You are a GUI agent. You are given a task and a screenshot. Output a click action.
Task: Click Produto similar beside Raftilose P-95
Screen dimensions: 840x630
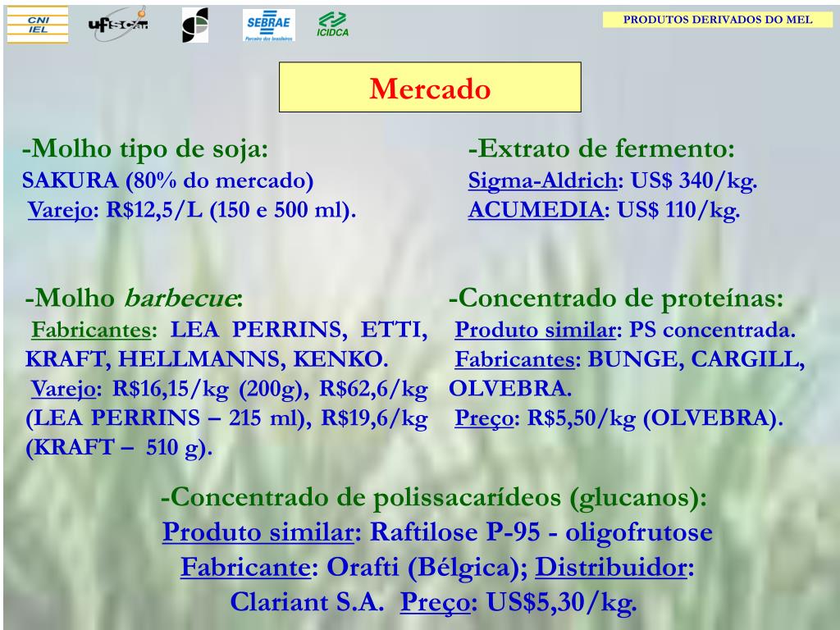point(258,532)
